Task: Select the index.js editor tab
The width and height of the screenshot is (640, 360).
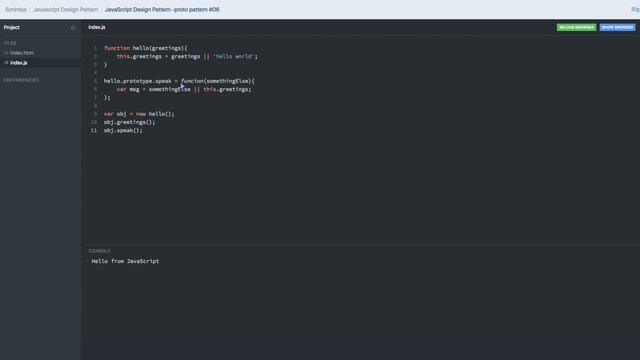Action: pos(97,27)
